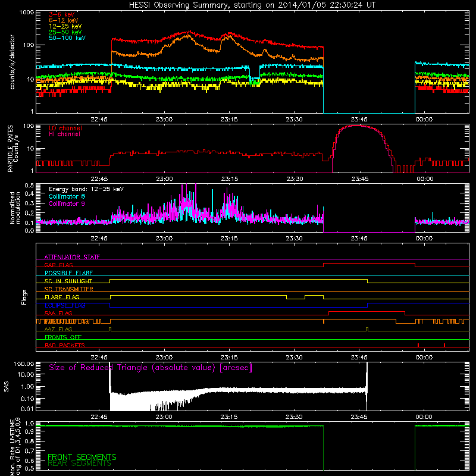This screenshot has height=476, width=476.
Task: Click the HESSI Observing Summary plot title
Action: [252, 5]
